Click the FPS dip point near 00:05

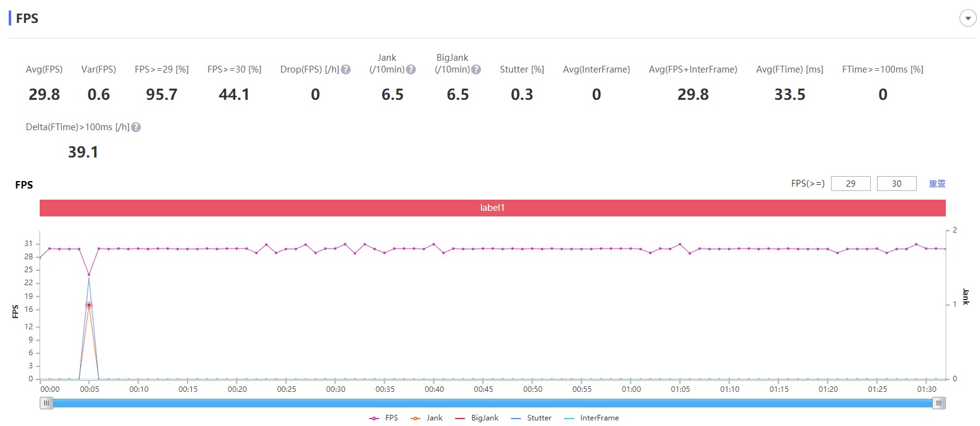click(89, 274)
